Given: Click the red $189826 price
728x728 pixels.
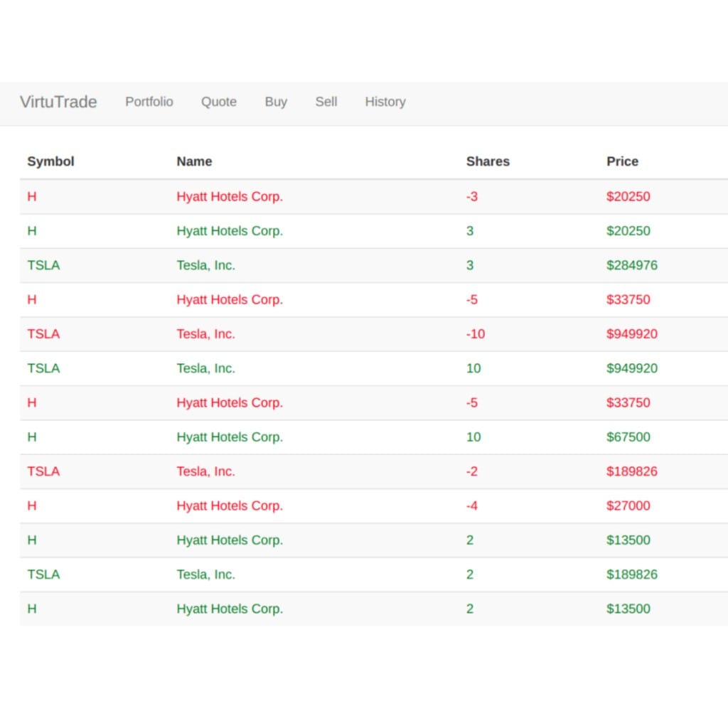Looking at the screenshot, I should point(631,471).
